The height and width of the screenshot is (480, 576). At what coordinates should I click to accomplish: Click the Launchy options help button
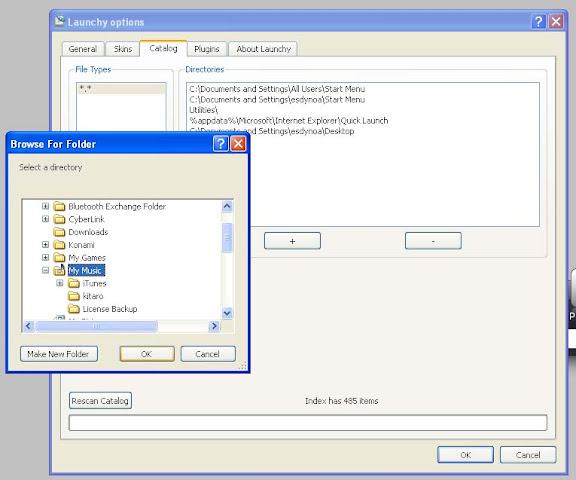point(538,22)
